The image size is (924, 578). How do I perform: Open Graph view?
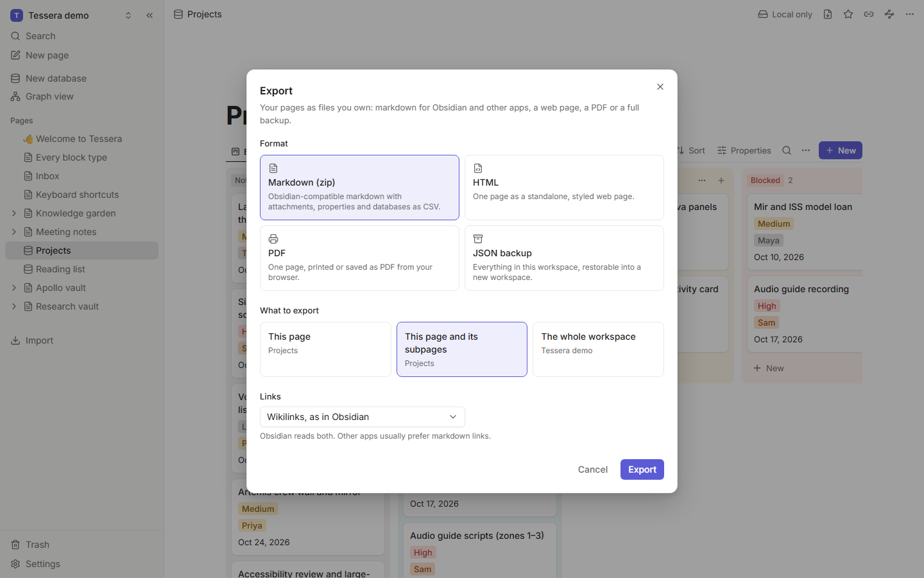(81, 96)
